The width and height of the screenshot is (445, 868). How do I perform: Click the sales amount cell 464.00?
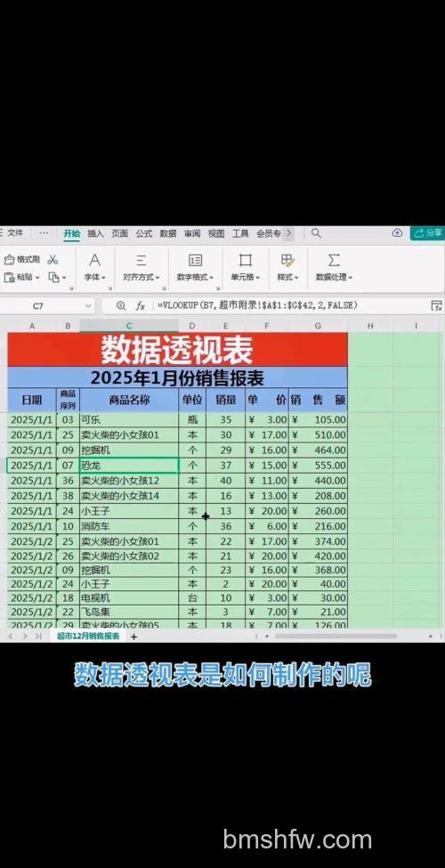coord(318,450)
